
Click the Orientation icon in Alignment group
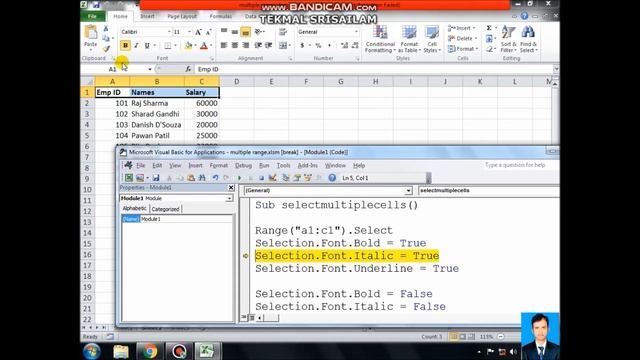(x=259, y=32)
